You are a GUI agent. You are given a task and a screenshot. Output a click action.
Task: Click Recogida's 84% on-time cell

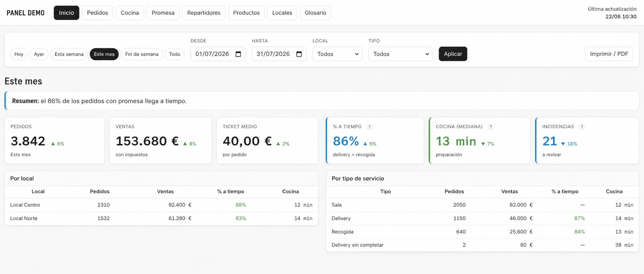pos(580,232)
